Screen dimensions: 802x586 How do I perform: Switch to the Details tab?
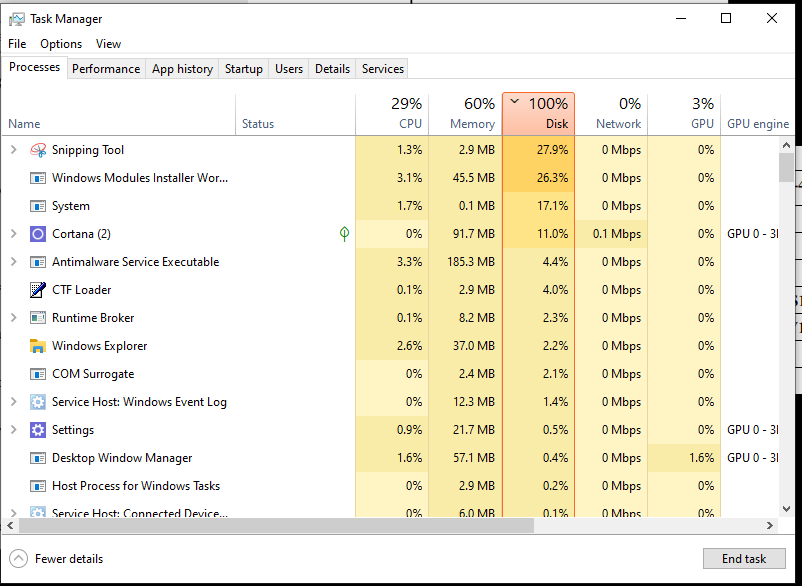332,69
